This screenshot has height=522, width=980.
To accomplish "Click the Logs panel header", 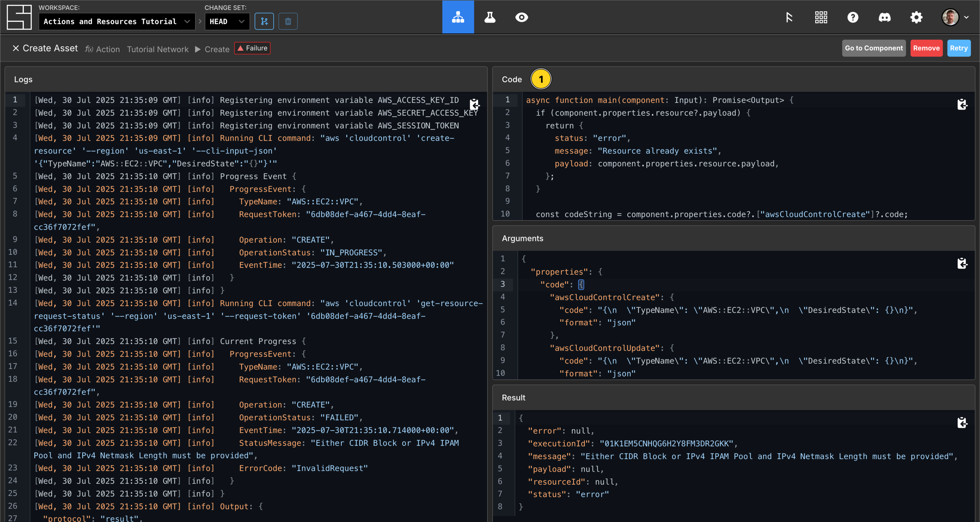I will coord(246,79).
